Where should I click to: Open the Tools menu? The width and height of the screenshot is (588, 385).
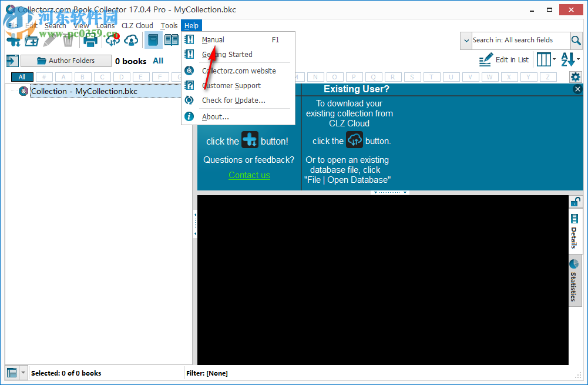pos(169,25)
